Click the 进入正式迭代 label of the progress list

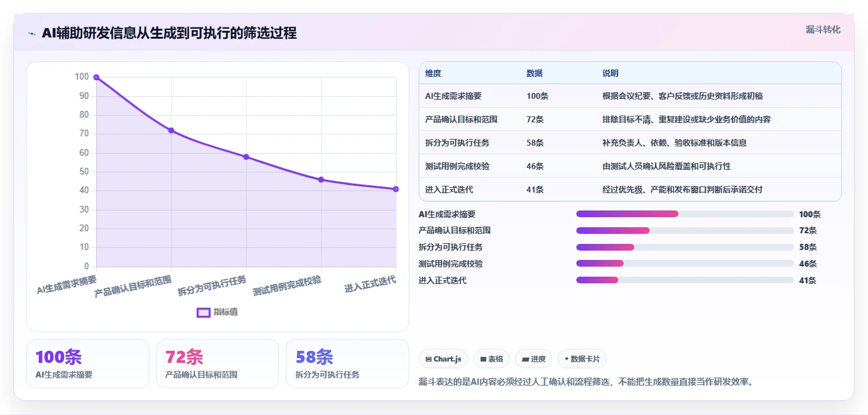click(443, 280)
